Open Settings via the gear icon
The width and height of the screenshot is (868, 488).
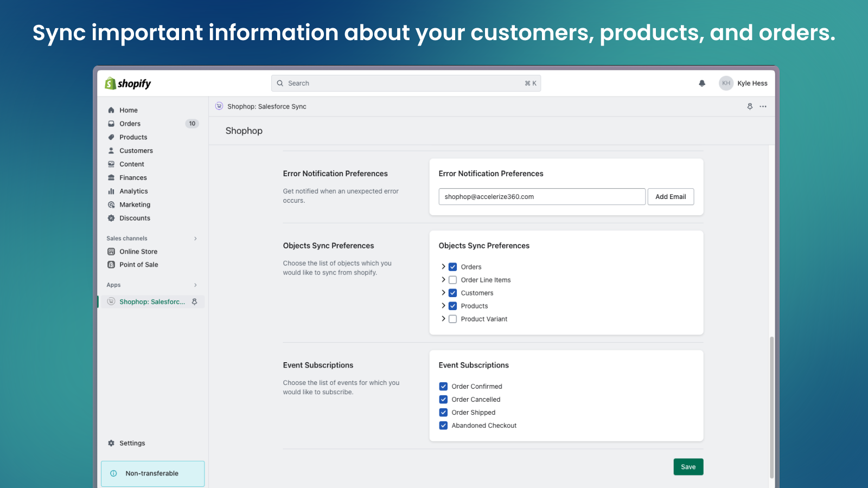click(x=111, y=443)
